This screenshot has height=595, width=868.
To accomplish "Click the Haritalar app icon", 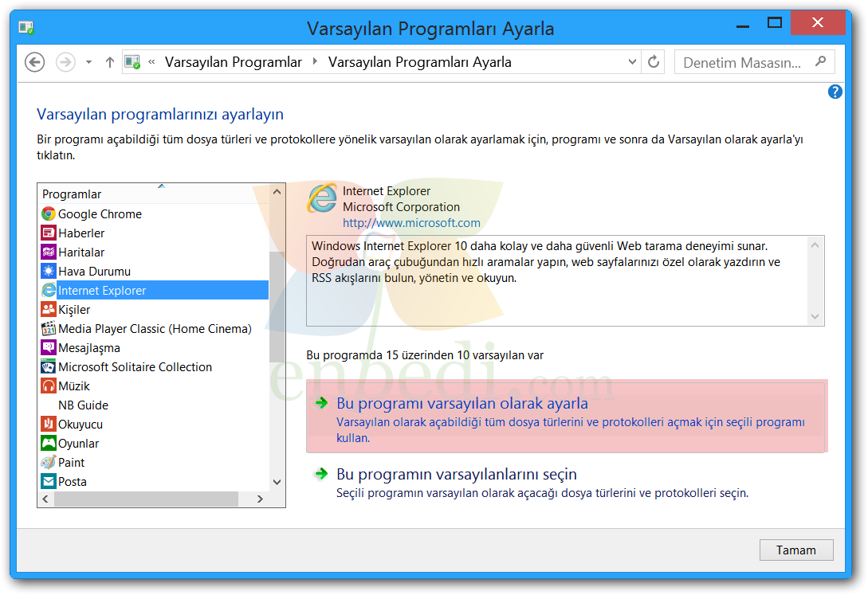I will [49, 252].
